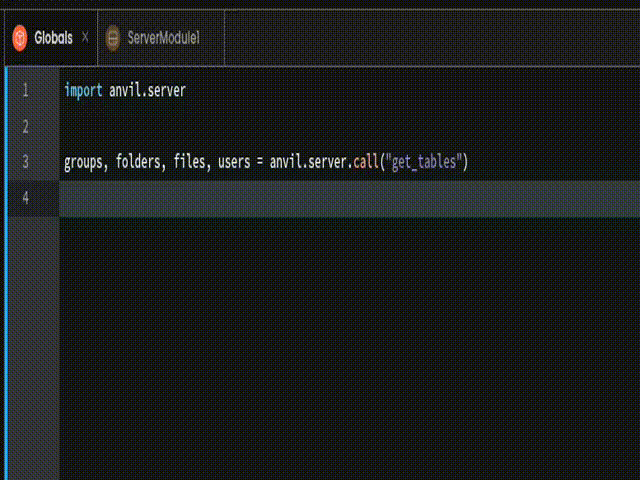Open the ServerModule1 tab
640x480 pixels.
click(163, 38)
